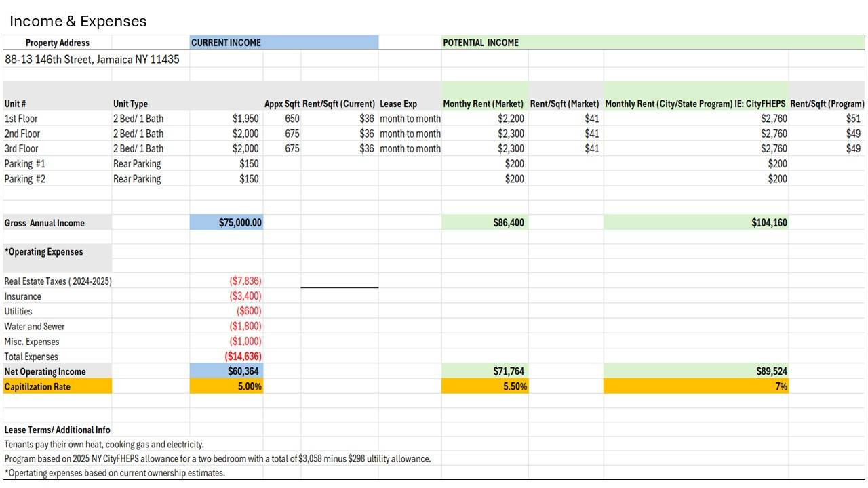Screen dimensions: 868x488
Task: Select the 1st Floor 650 square feet cell
Action: (292, 119)
